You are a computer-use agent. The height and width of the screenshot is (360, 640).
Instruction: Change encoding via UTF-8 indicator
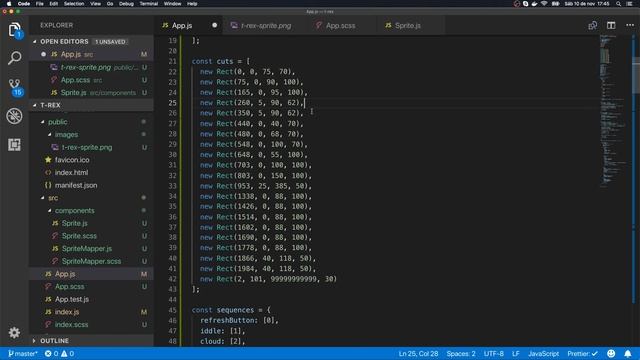[x=493, y=353]
